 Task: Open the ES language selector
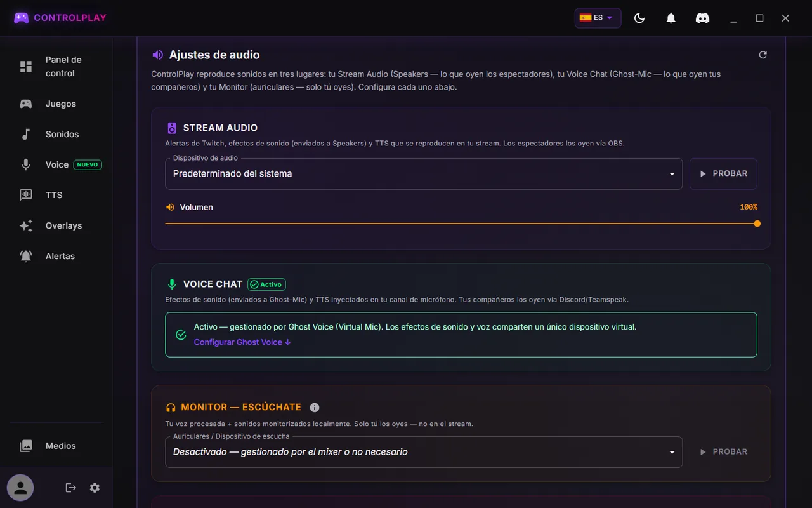click(598, 18)
